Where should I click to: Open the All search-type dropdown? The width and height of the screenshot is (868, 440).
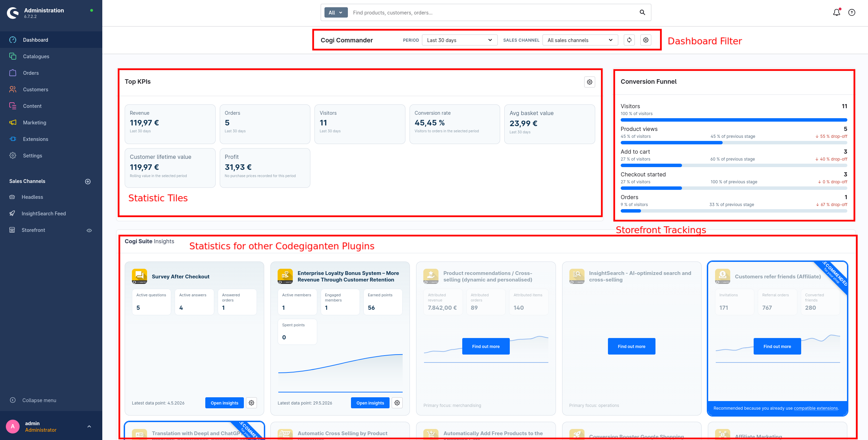(x=336, y=13)
